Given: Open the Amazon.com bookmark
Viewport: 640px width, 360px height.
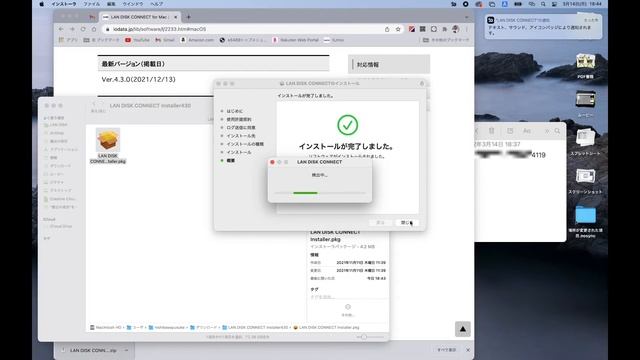Looking at the screenshot, I should click(197, 40).
